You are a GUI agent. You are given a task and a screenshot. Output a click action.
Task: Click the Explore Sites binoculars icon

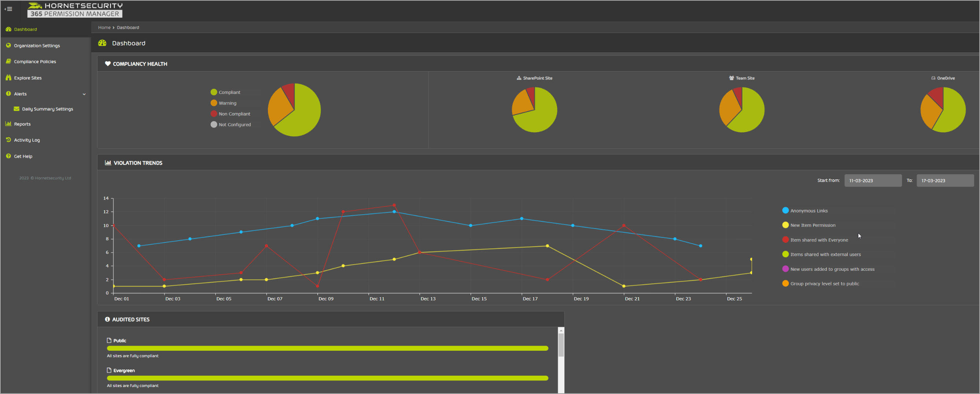click(x=8, y=78)
